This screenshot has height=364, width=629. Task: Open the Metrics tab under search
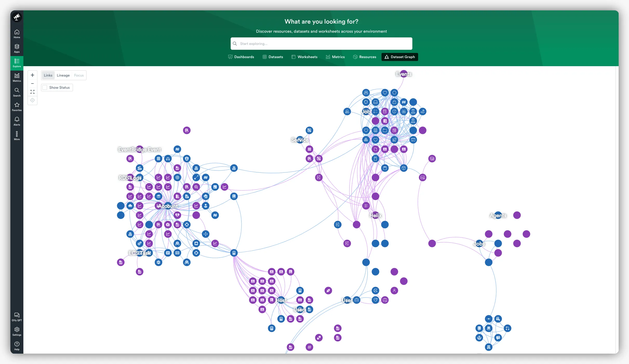[x=335, y=57]
